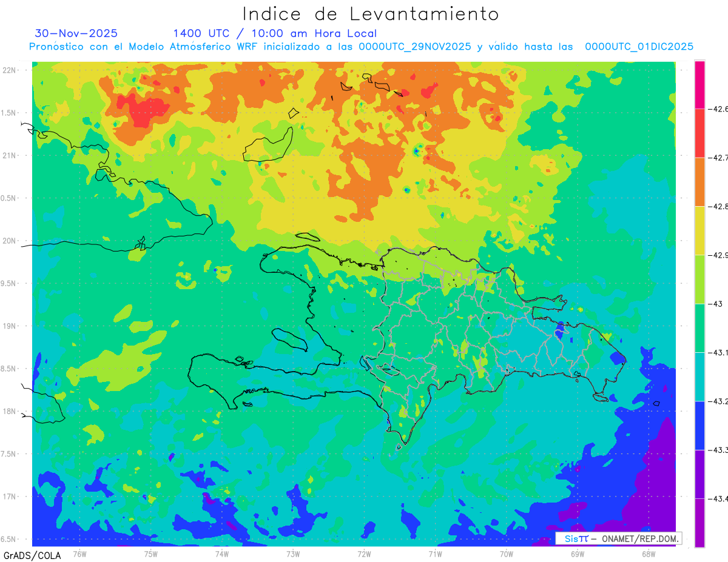Click the "-42.9" color scale label
Image resolution: width=728 pixels, height=562 pixels.
coord(718,255)
